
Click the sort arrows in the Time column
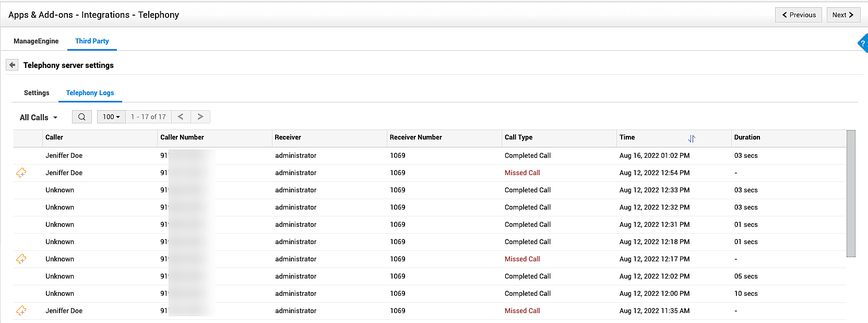click(x=692, y=139)
